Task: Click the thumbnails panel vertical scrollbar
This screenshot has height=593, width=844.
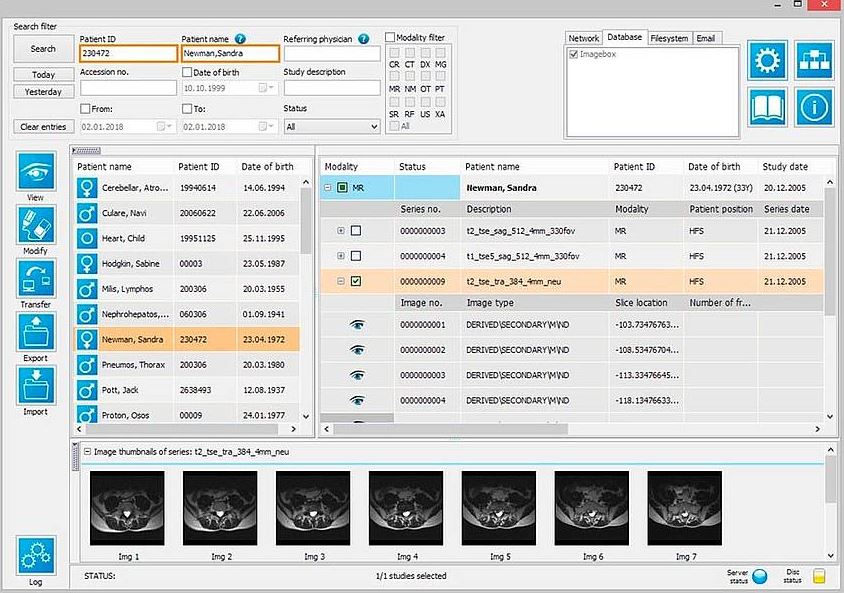Action: (x=830, y=481)
